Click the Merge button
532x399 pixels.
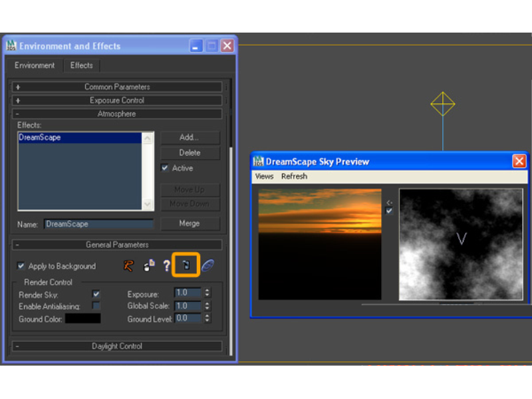[x=190, y=223]
